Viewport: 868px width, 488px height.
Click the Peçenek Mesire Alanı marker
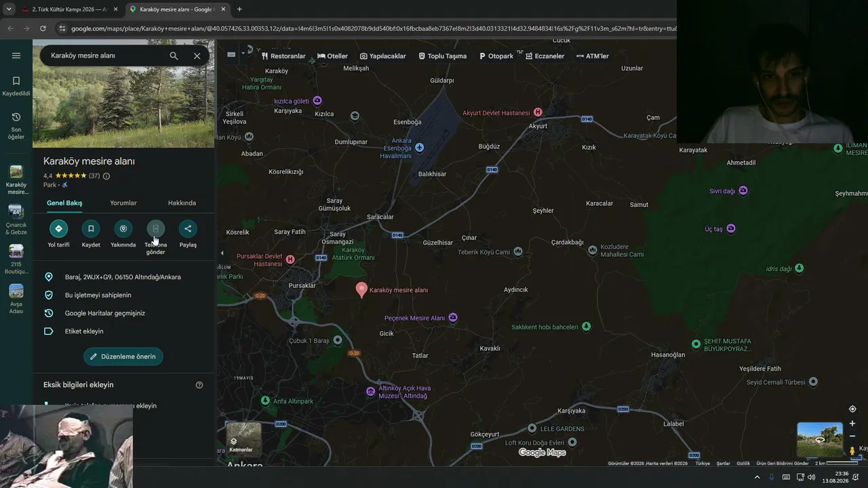point(453,318)
